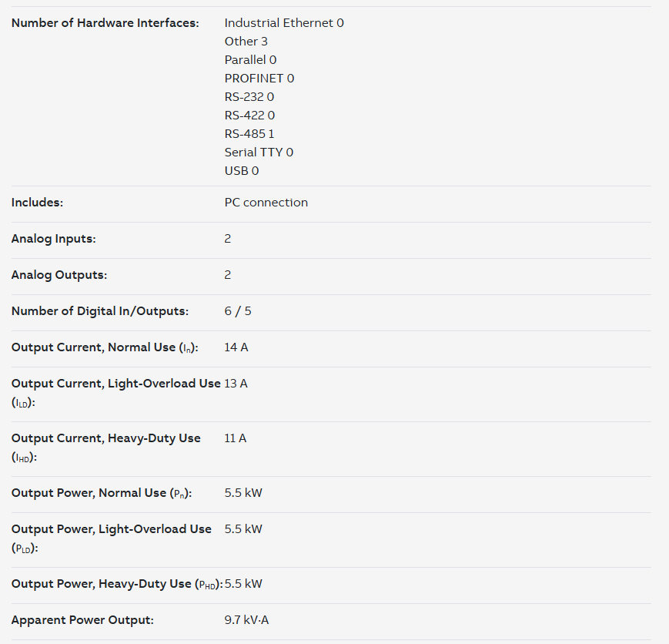Click 'Output Power, Light-Overload Use' label

coord(112,538)
